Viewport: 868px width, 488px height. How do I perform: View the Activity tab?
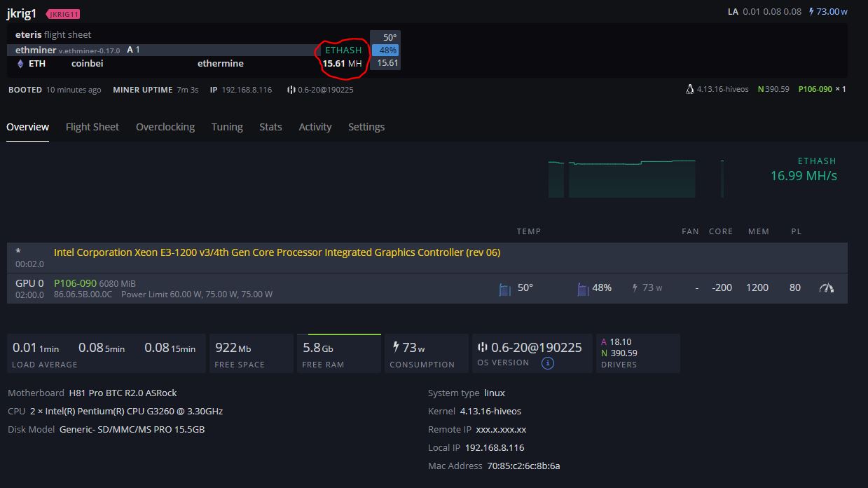pyautogui.click(x=315, y=127)
